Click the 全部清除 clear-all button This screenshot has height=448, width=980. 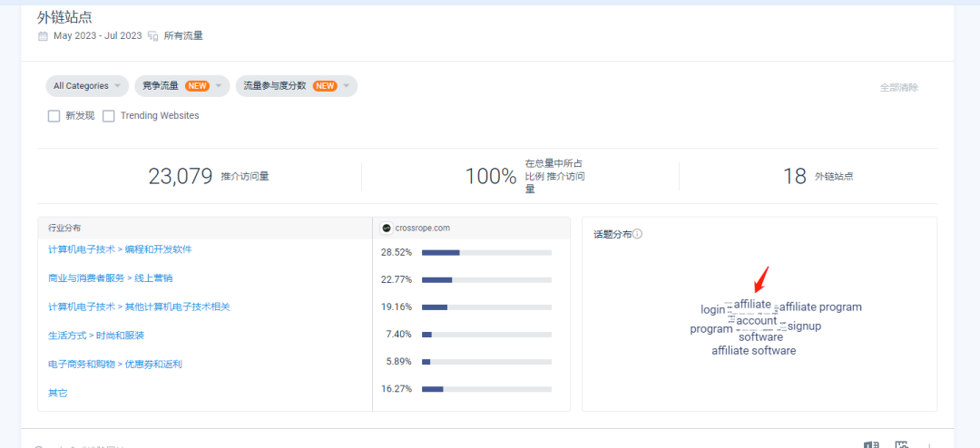click(x=898, y=87)
